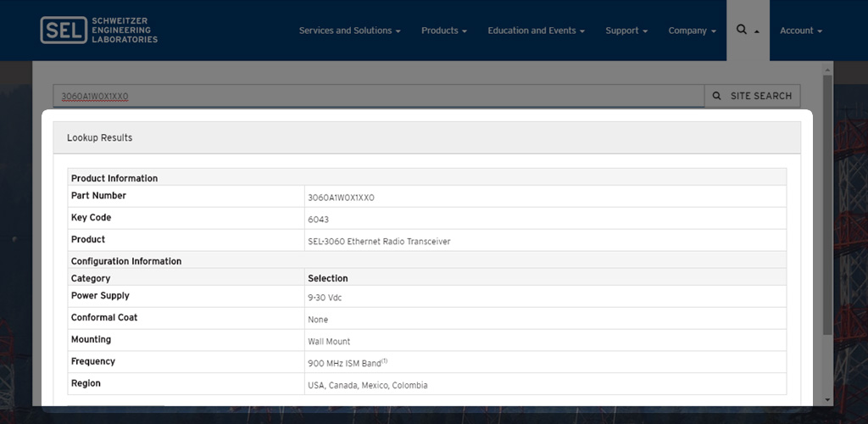Click the Mounting value Wall Mount
This screenshot has height=424, width=868.
click(x=329, y=342)
